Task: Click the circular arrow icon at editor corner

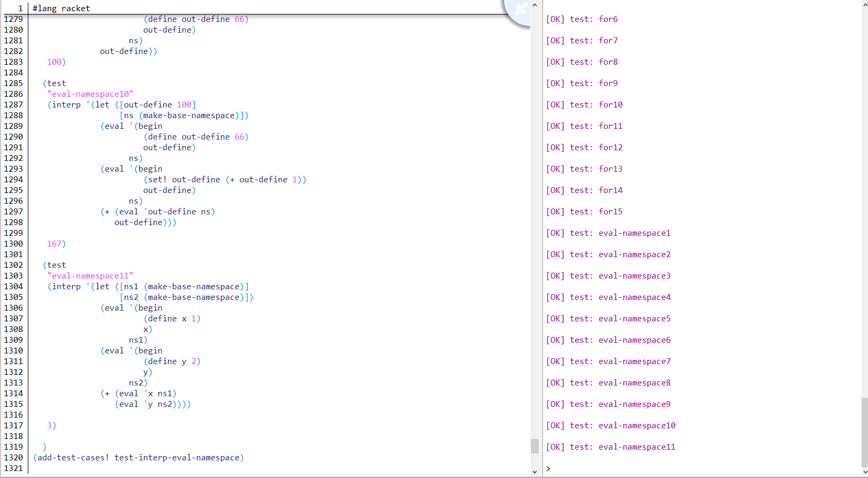Action: point(517,10)
